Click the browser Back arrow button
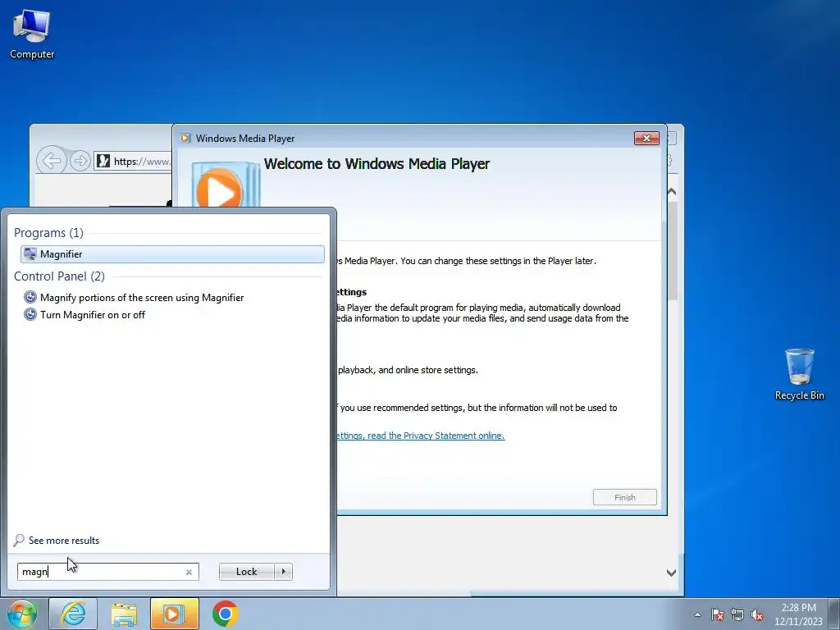 click(52, 160)
